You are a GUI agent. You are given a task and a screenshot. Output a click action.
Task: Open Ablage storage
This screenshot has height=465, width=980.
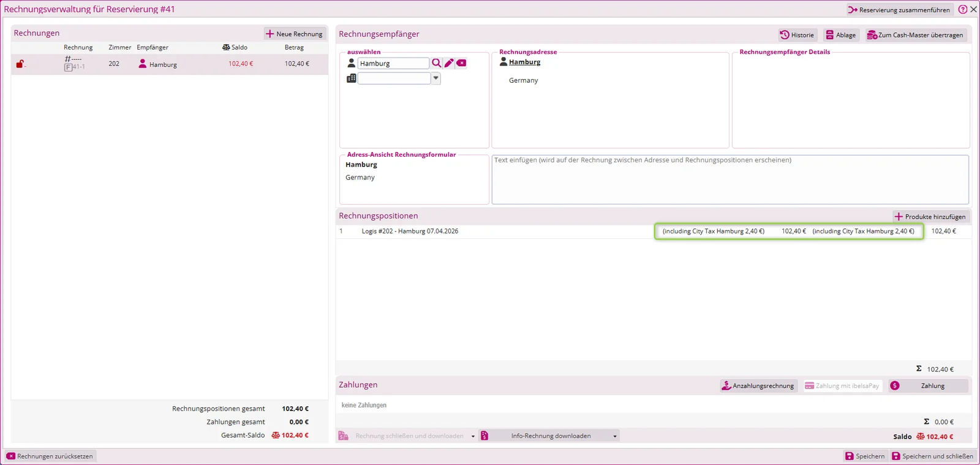pos(840,35)
